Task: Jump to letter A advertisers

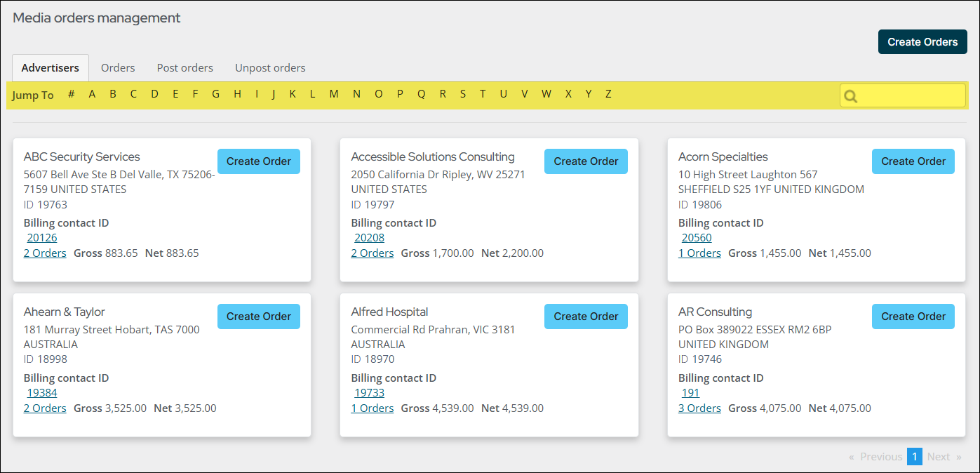Action: (x=92, y=94)
